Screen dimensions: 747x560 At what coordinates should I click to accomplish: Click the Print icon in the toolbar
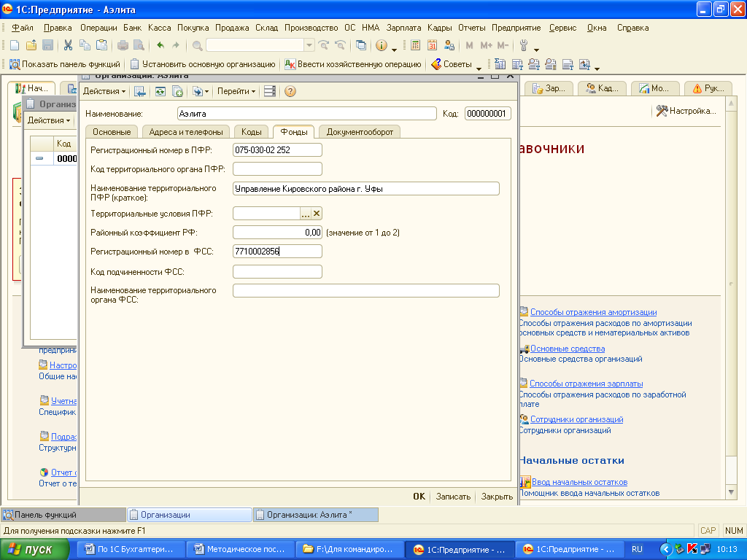(x=123, y=45)
